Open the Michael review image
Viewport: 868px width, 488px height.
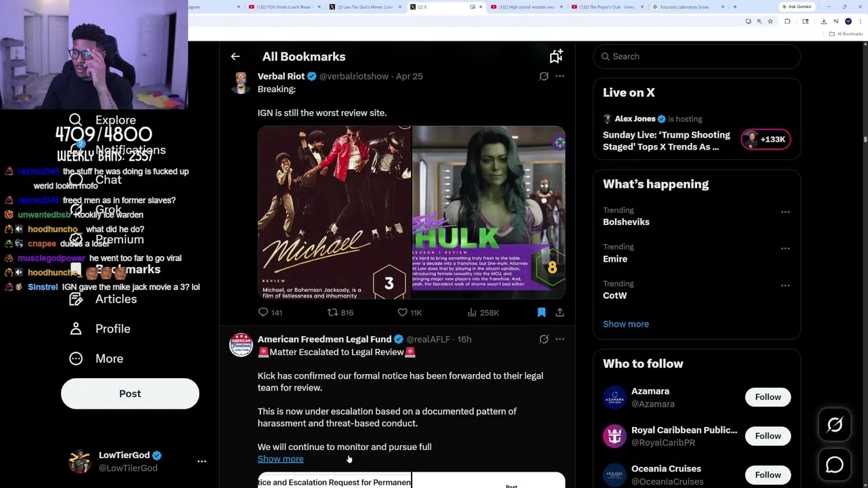tap(334, 212)
